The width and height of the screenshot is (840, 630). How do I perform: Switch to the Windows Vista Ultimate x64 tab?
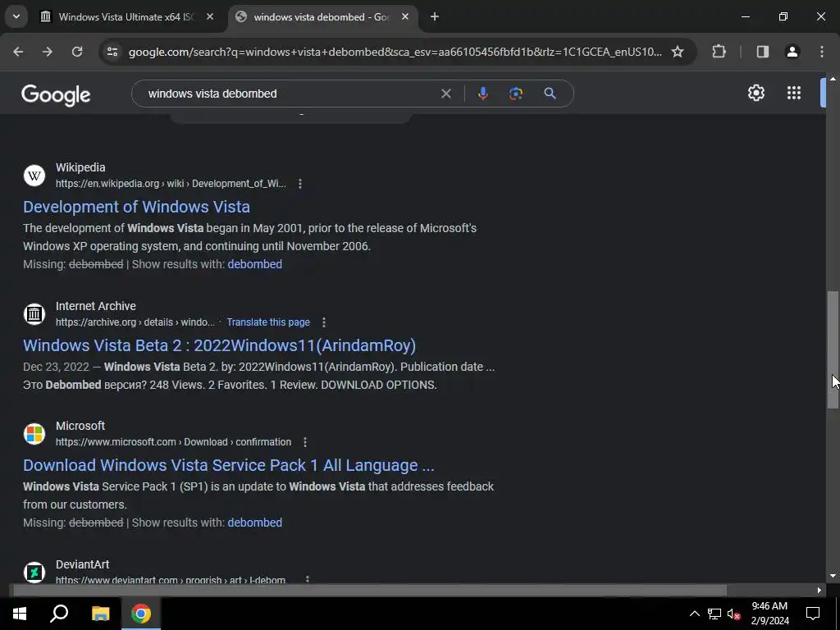[126, 17]
